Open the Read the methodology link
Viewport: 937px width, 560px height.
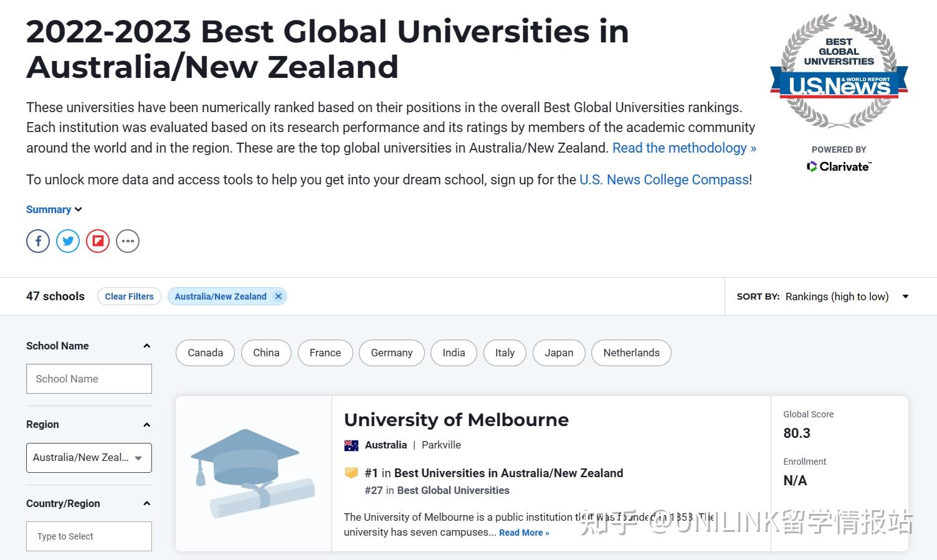(x=683, y=148)
